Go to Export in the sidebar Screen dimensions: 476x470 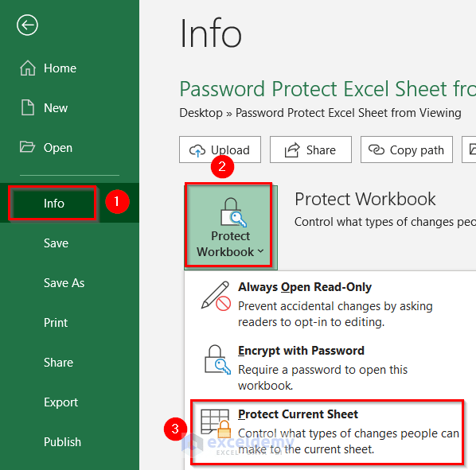[x=69, y=402]
